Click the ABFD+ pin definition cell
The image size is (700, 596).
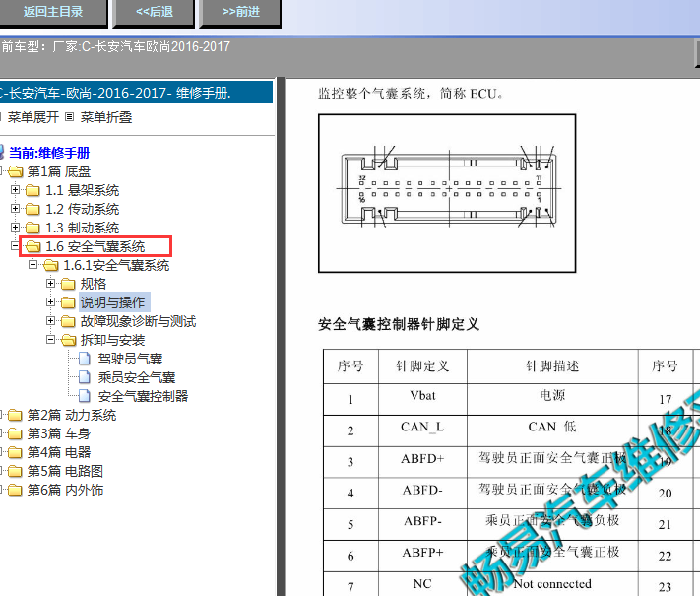click(422, 461)
